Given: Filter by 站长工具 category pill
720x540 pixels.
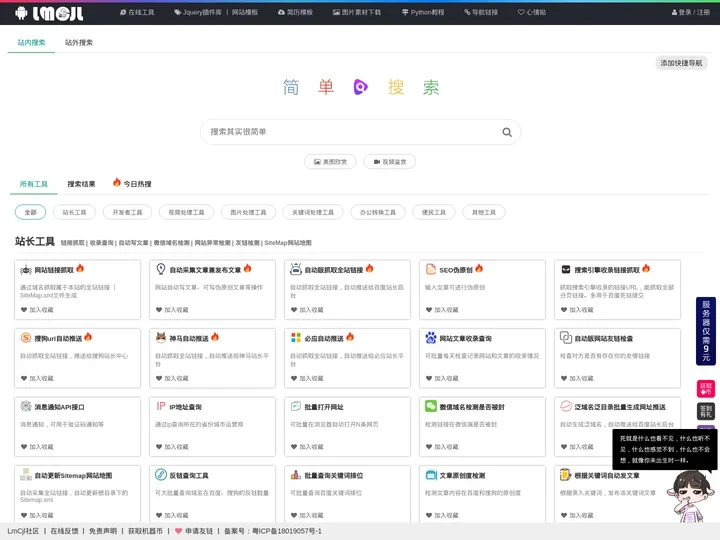Looking at the screenshot, I should click(x=74, y=212).
